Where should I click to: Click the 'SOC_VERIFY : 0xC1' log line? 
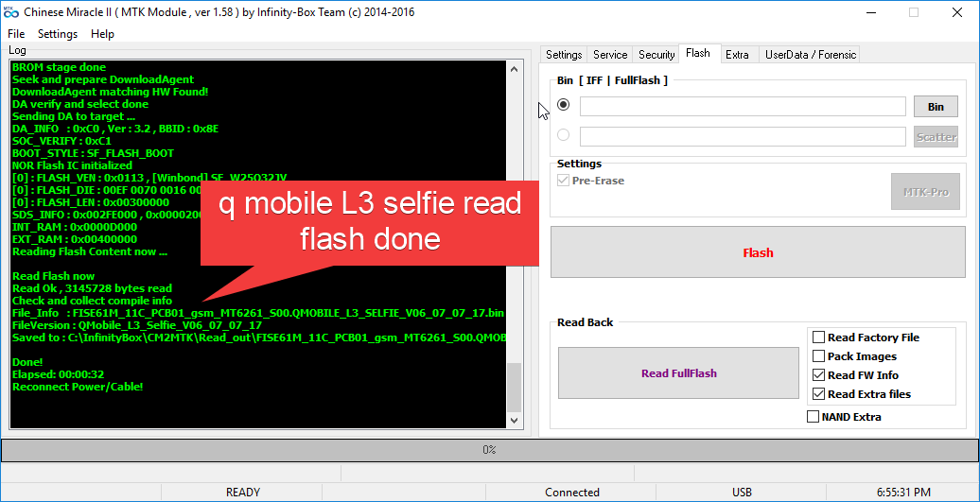(x=61, y=141)
